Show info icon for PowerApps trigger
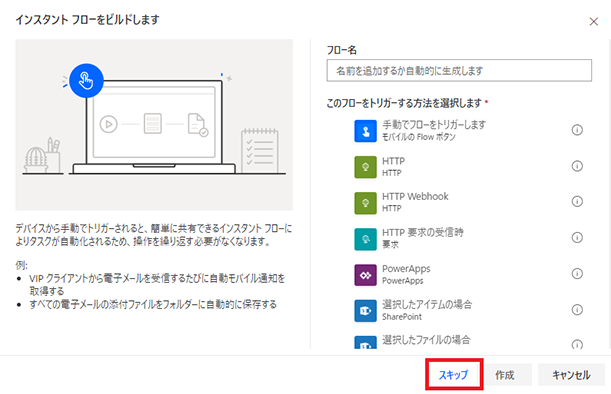 (x=577, y=274)
